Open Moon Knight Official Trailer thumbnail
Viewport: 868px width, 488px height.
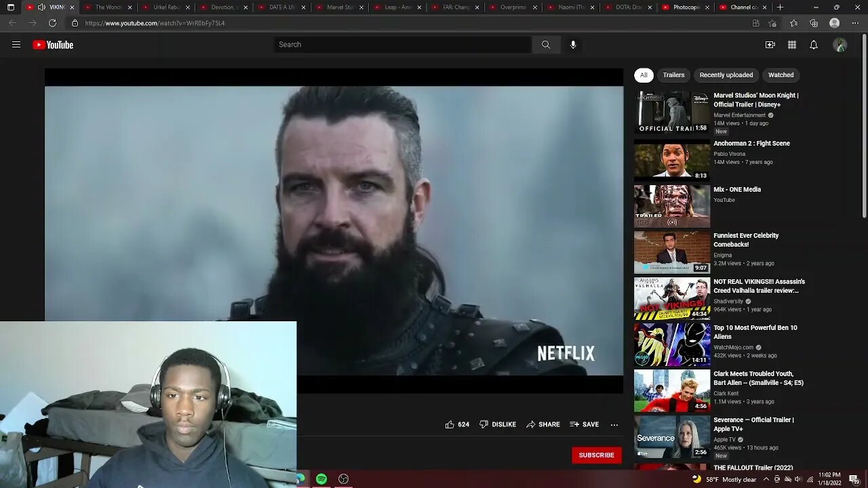point(672,113)
